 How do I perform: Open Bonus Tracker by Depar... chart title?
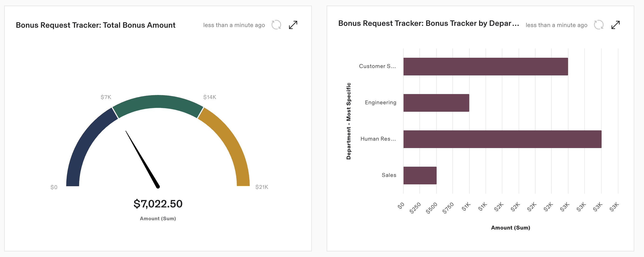point(428,23)
